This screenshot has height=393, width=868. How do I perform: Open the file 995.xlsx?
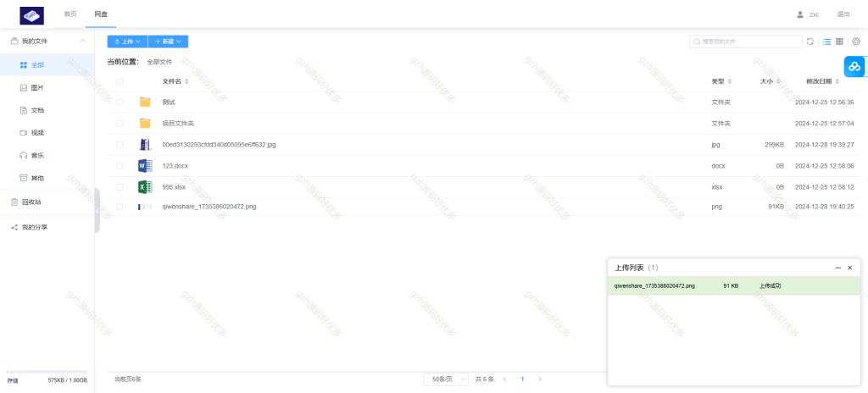pyautogui.click(x=174, y=187)
